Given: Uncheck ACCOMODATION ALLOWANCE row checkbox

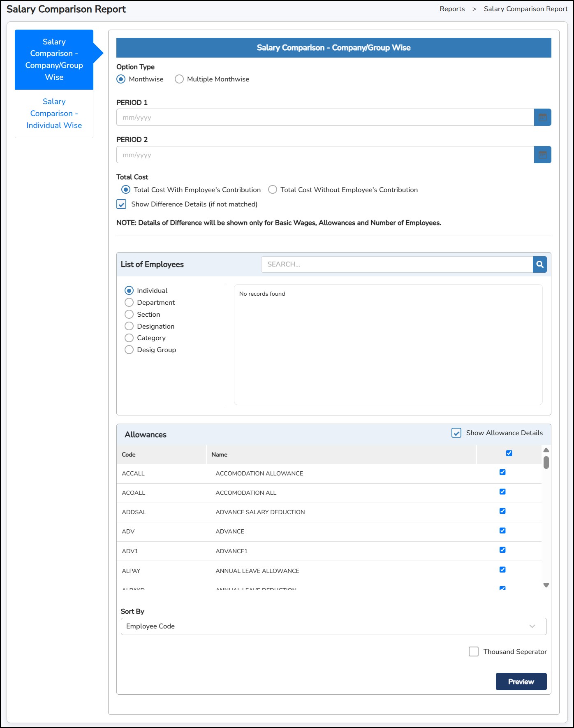Looking at the screenshot, I should point(502,473).
